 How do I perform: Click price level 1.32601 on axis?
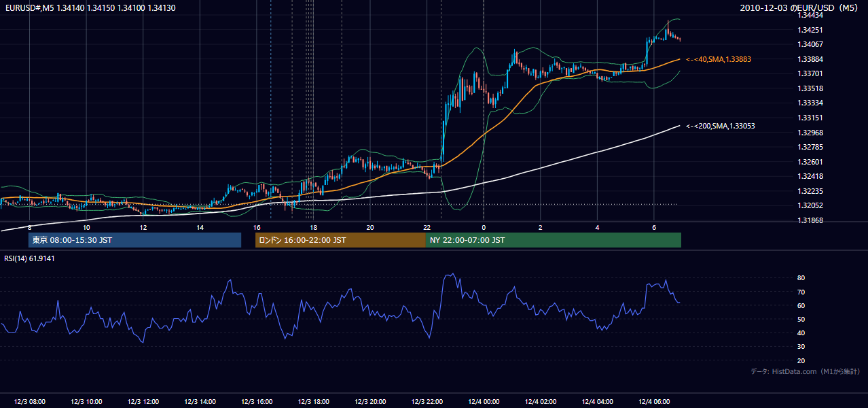click(x=810, y=162)
